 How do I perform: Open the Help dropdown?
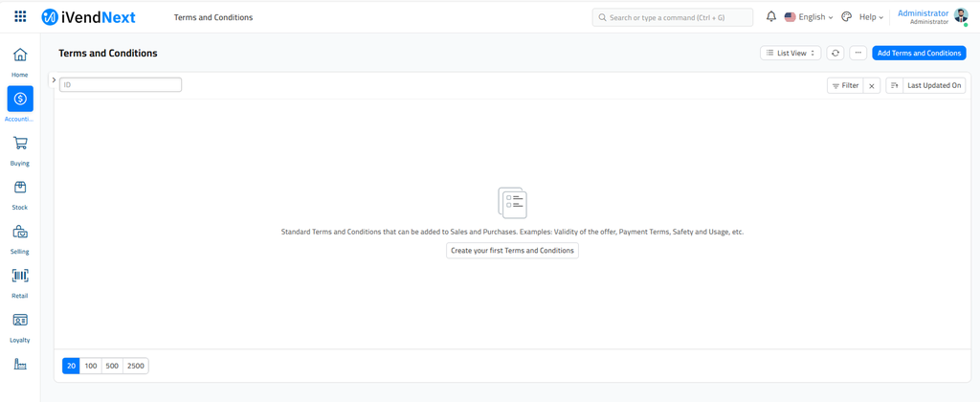(871, 17)
